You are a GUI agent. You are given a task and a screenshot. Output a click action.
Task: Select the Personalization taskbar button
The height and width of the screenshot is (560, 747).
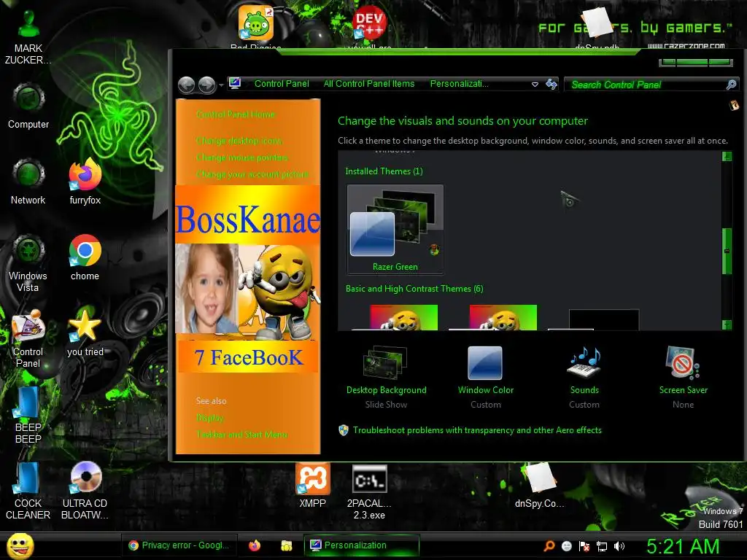(362, 545)
